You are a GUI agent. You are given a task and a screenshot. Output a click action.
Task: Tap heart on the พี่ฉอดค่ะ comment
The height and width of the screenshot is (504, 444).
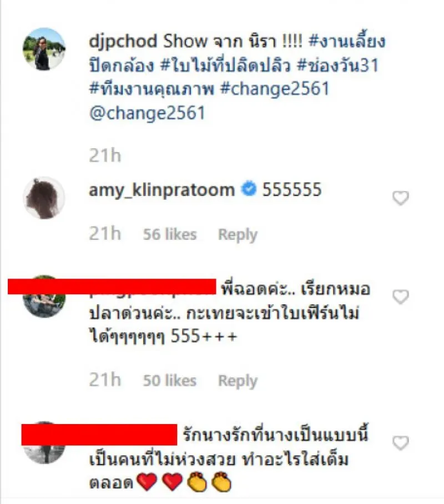point(401,296)
